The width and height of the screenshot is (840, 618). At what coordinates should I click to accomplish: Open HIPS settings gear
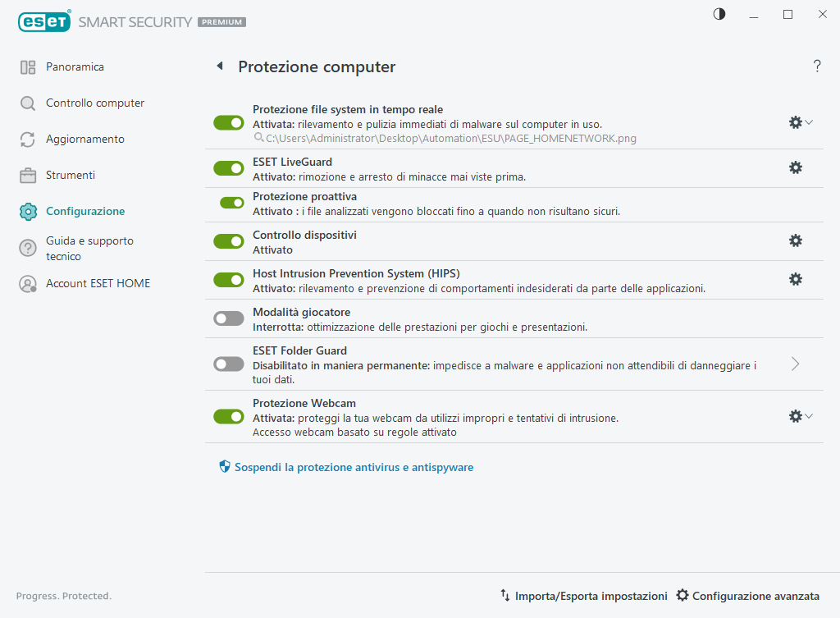795,278
